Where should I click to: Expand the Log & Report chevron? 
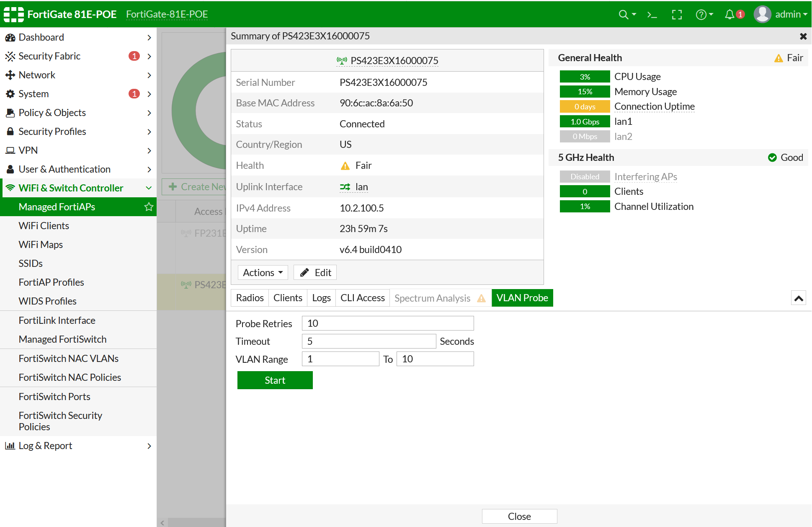coord(150,446)
